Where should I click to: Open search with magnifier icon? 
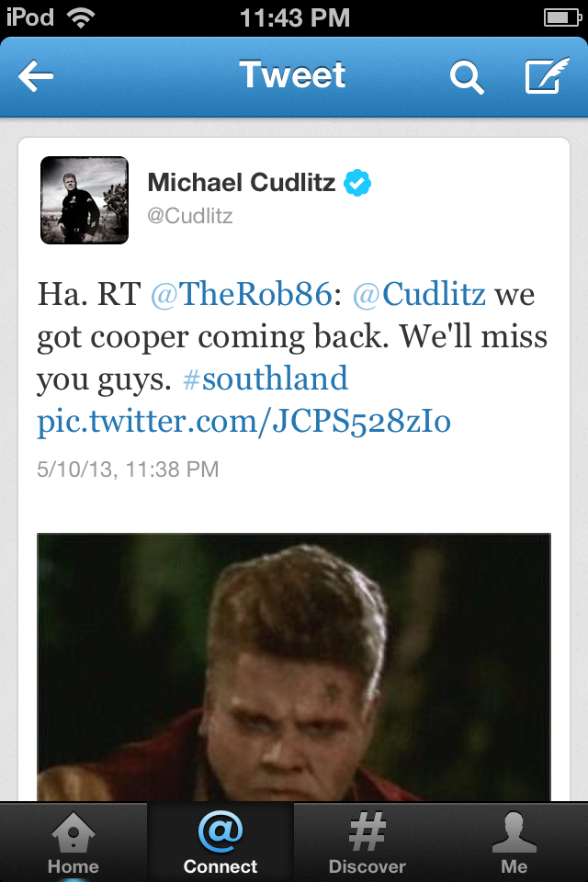[x=467, y=77]
